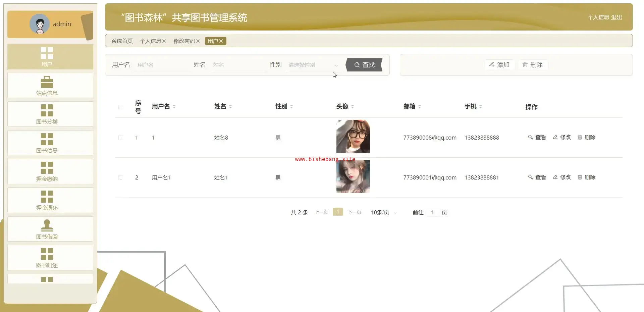Focus the 姓名 search input
This screenshot has width=644, height=312.
click(237, 65)
